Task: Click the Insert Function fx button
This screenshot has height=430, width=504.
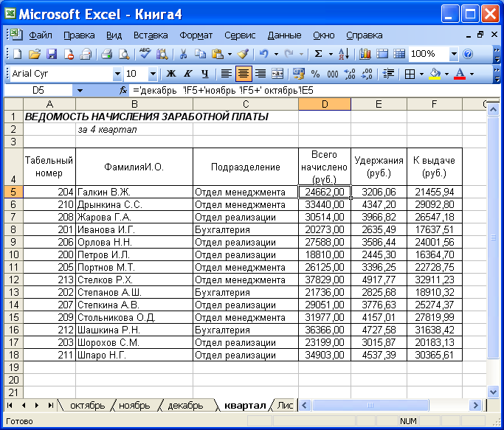Action: (123, 91)
